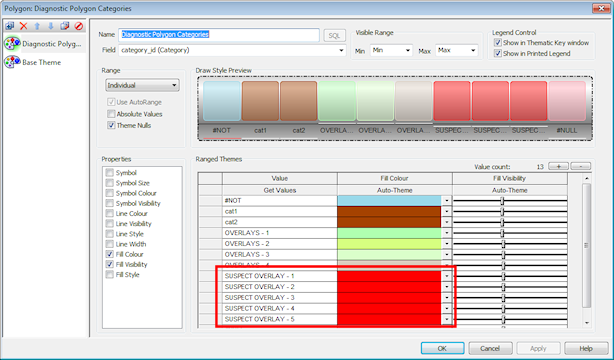This screenshot has height=360, width=614.
Task: Select the Diagnostic Polygon theme item
Action: click(x=44, y=44)
